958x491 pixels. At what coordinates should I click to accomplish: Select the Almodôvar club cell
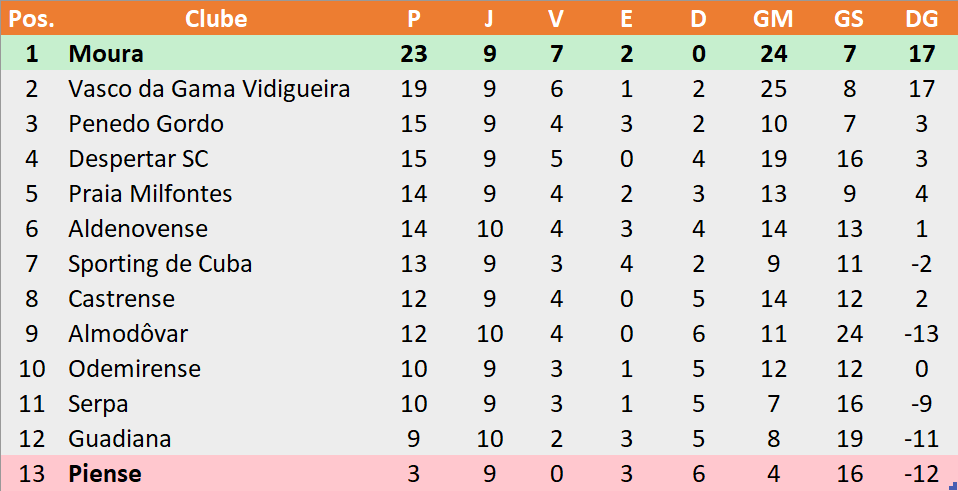[x=128, y=334]
